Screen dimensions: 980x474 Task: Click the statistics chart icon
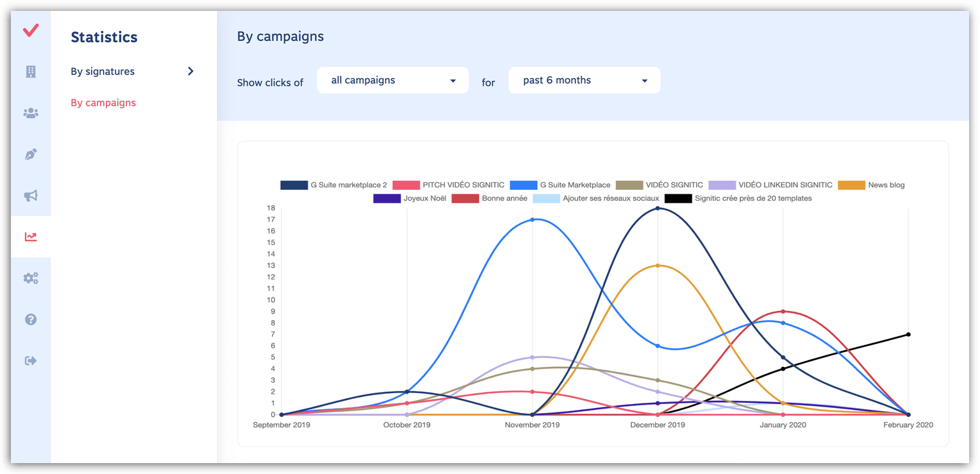coord(31,237)
